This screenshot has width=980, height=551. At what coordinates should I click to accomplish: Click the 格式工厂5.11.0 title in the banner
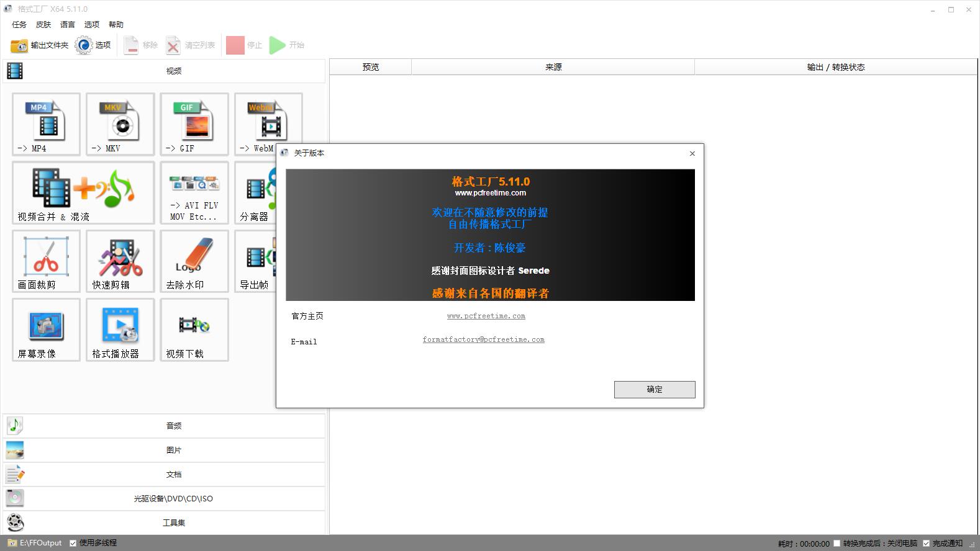click(491, 182)
